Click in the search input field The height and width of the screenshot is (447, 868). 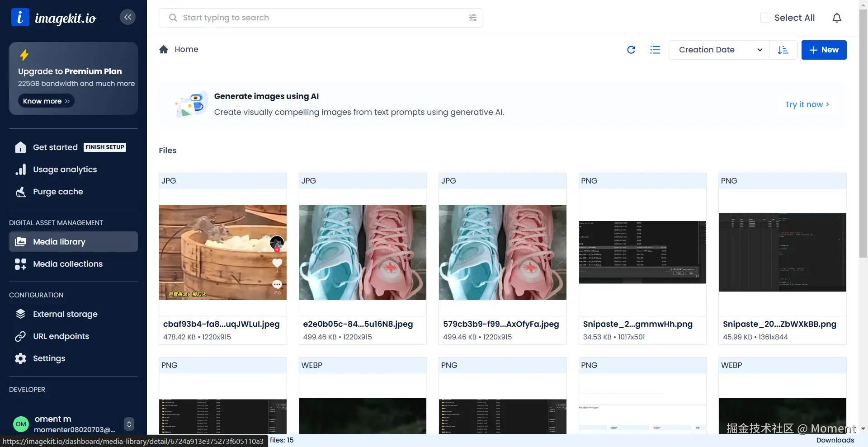click(x=321, y=18)
